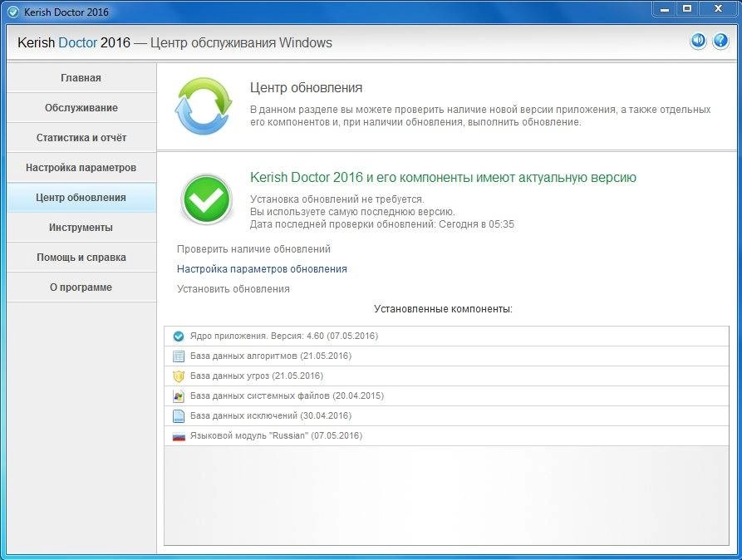Click the Центр обновления page heading

tap(306, 87)
